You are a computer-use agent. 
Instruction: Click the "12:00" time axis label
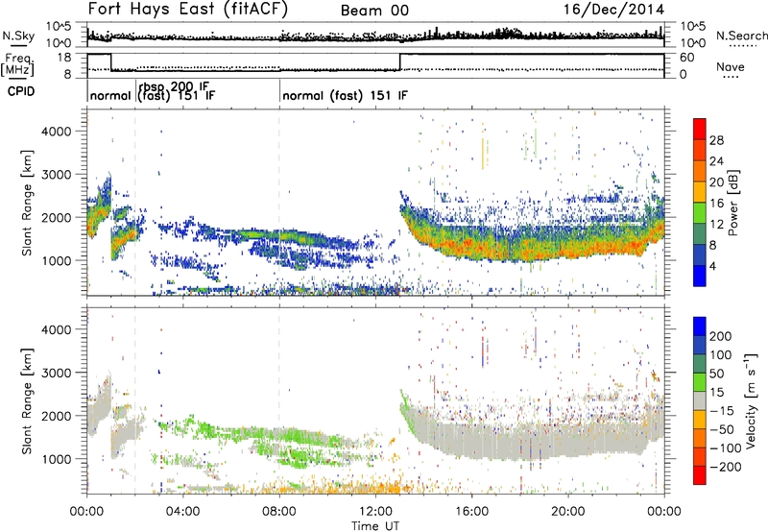click(x=375, y=512)
